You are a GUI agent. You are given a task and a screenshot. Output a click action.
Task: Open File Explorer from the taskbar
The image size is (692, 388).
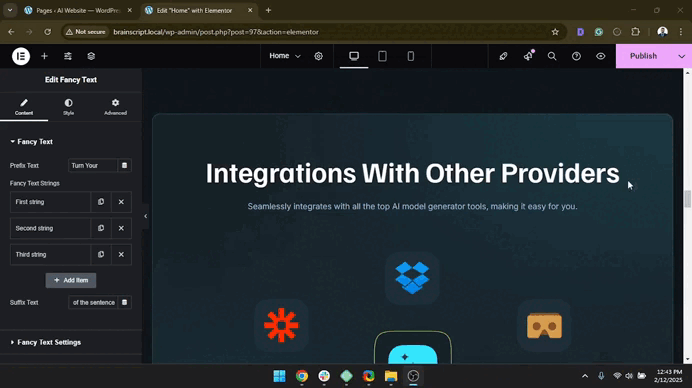[391, 376]
